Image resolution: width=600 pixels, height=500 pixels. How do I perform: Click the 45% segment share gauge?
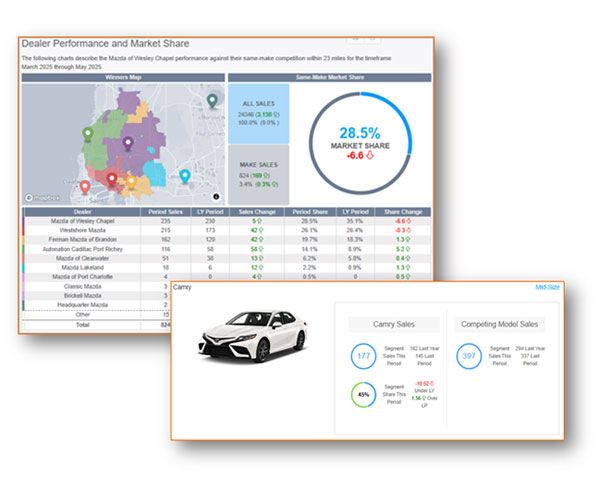[x=364, y=394]
